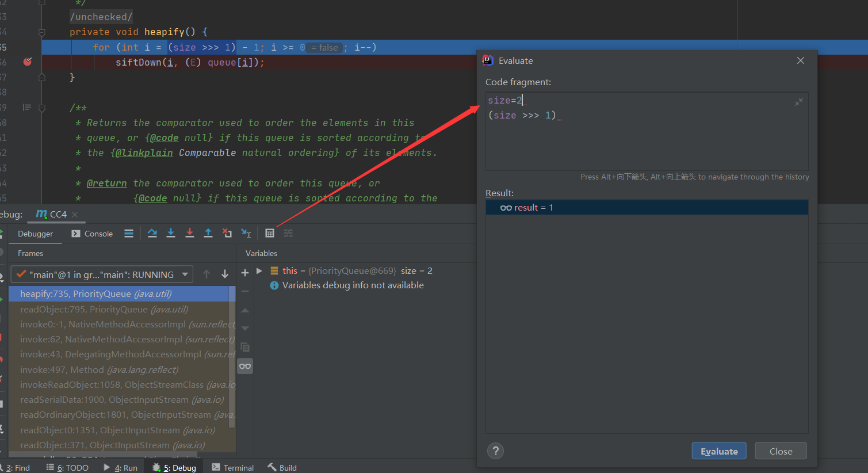
Task: Open Terminal tool window
Action: pos(233,467)
